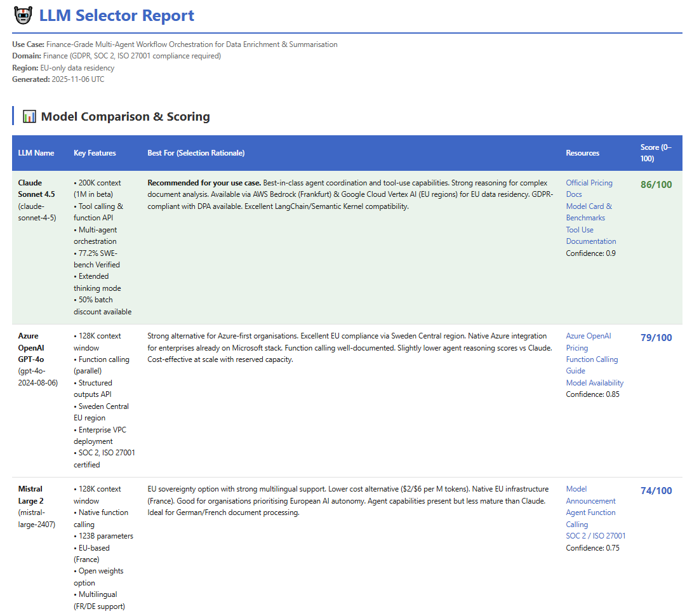
Task: Open Agent Function Calling link
Action: [590, 518]
